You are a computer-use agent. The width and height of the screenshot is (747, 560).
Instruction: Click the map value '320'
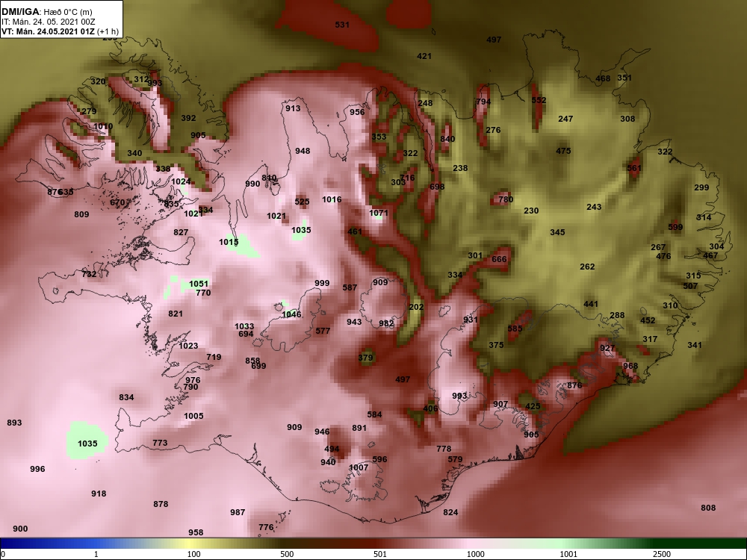(98, 82)
